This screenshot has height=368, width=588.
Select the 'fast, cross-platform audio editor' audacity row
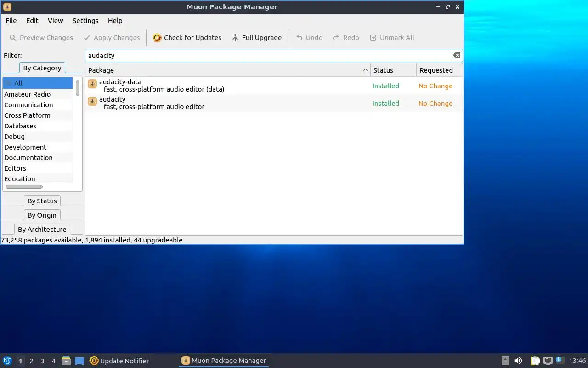point(274,103)
